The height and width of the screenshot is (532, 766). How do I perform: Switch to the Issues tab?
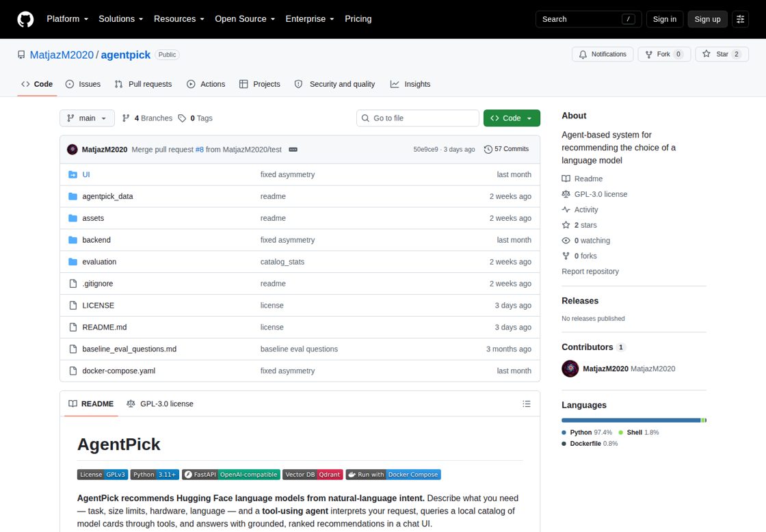tap(83, 84)
